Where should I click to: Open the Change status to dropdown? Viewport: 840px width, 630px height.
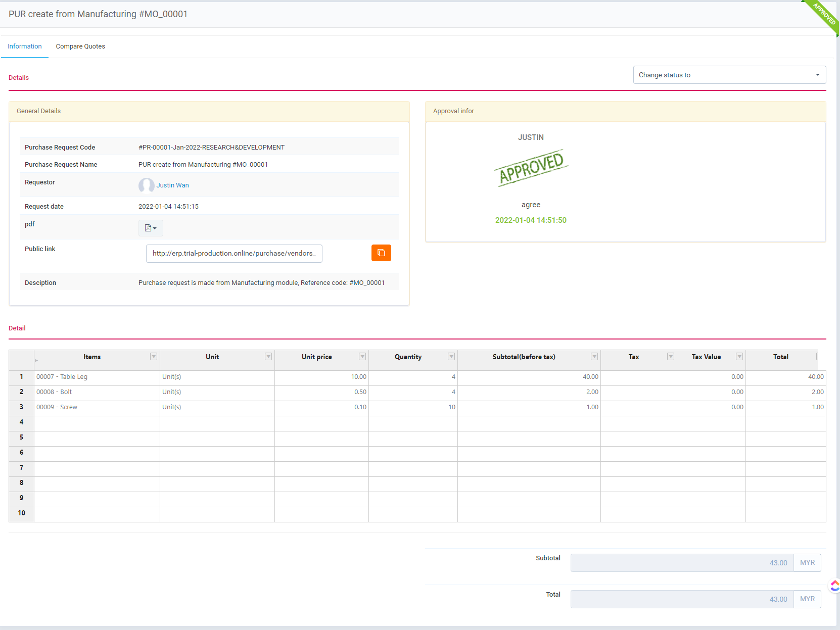pyautogui.click(x=729, y=75)
